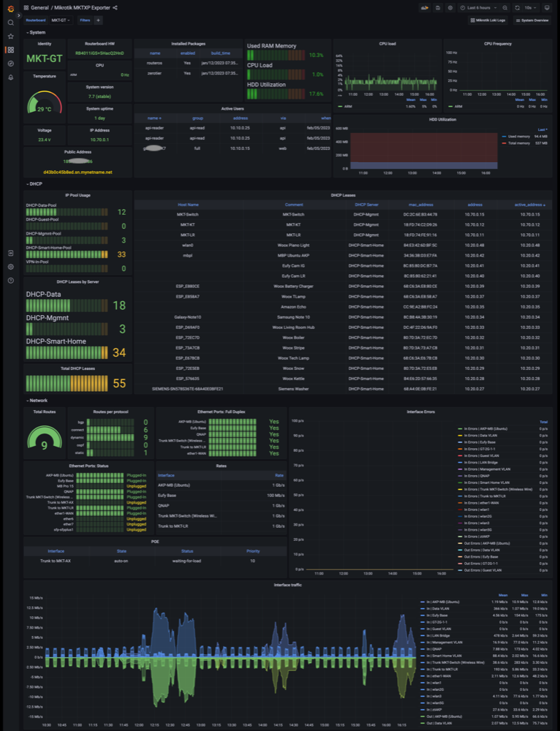Viewport: 560px width, 731px height.
Task: Add a filter with the plus button
Action: click(x=98, y=20)
